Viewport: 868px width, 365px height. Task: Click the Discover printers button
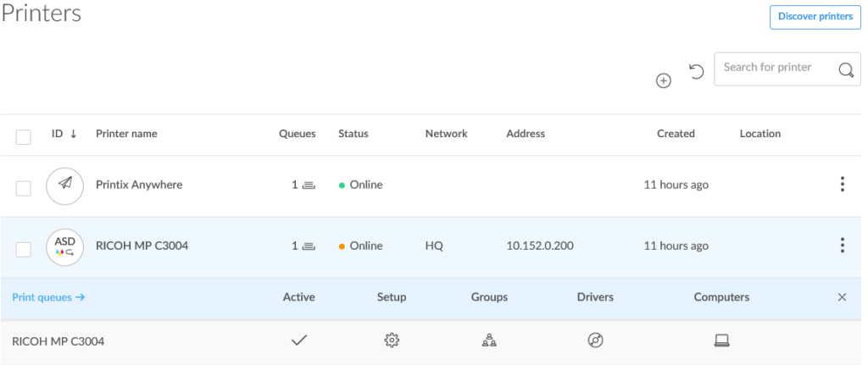point(815,17)
